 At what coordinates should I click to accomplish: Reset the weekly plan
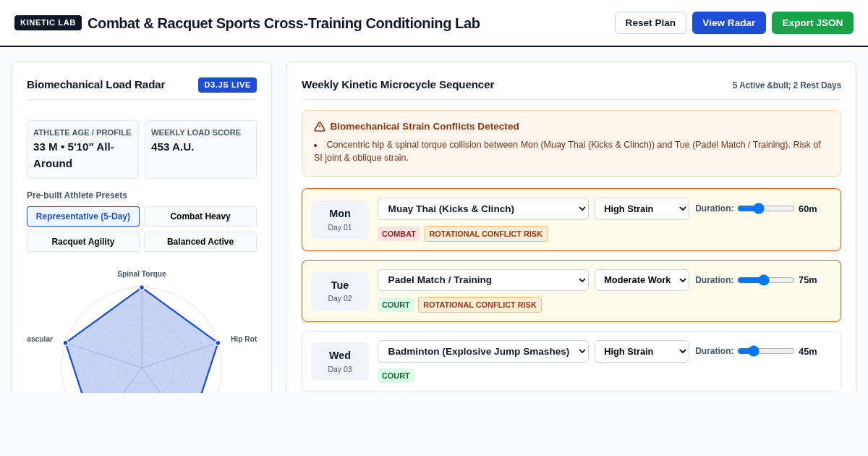[x=650, y=22]
